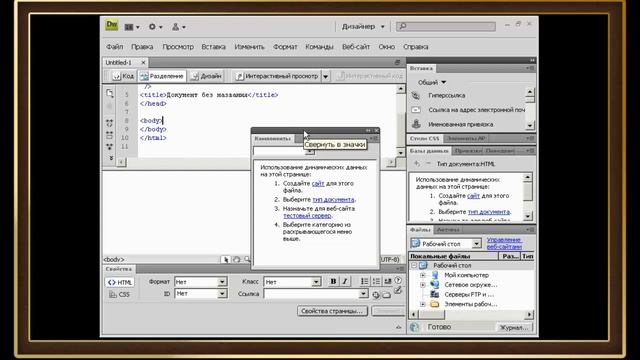Viewport: 640px width, 360px height.
Task: Open the dropdown in floating Компоненты panel
Action: click(310, 151)
